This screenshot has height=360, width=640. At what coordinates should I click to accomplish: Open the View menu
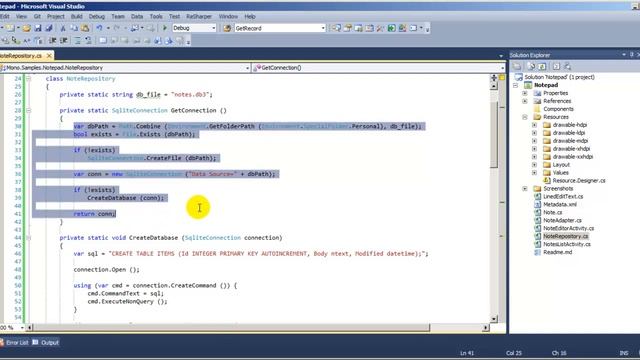[x=21, y=16]
